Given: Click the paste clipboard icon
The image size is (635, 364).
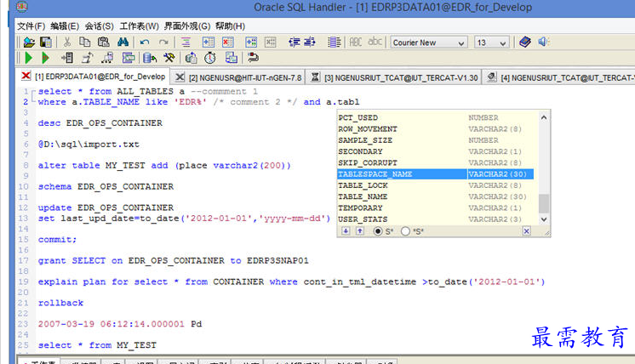Looking at the screenshot, I should pyautogui.click(x=104, y=42).
